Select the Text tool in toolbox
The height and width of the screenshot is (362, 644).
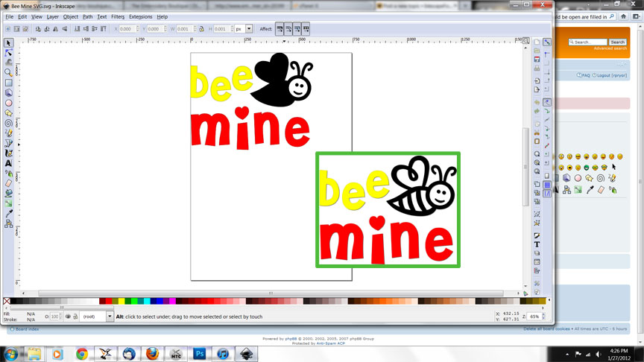point(8,163)
